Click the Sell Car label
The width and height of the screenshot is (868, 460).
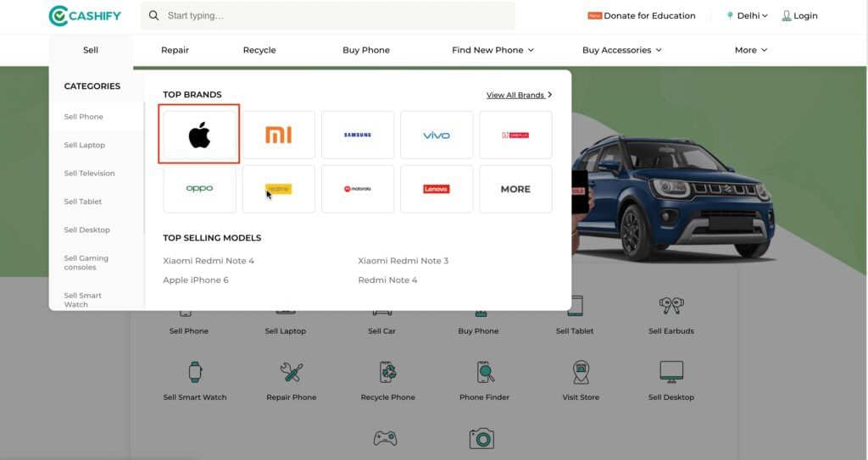pos(382,331)
